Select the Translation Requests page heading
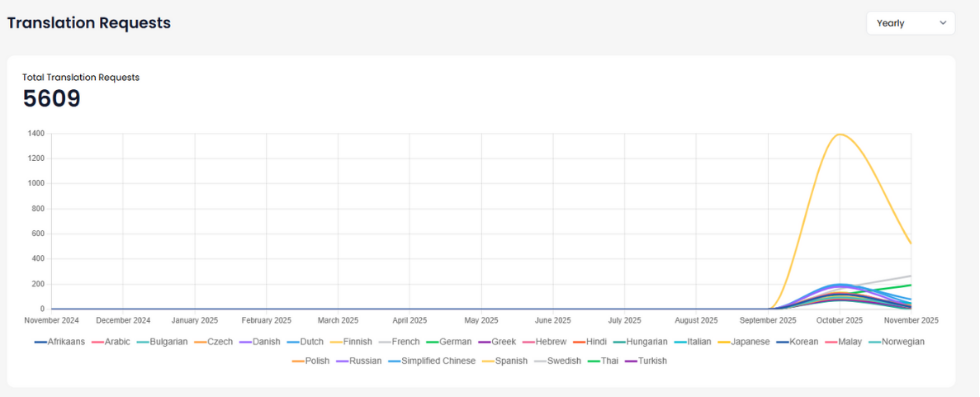 click(x=88, y=23)
